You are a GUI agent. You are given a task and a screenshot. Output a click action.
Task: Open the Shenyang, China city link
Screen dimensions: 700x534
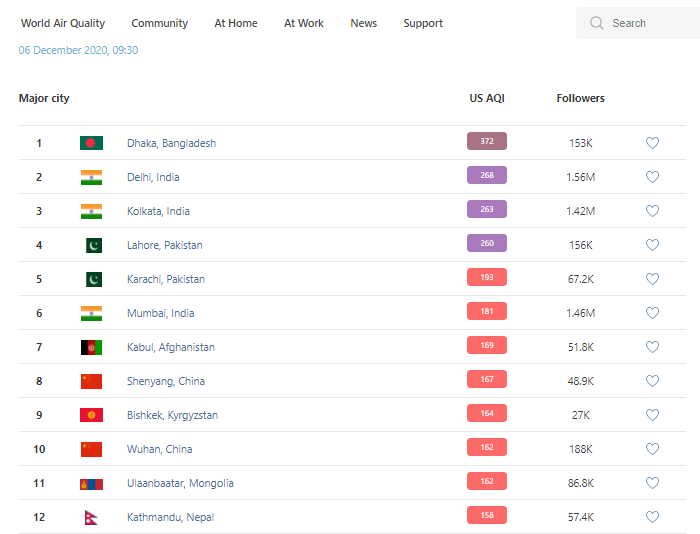tap(166, 381)
